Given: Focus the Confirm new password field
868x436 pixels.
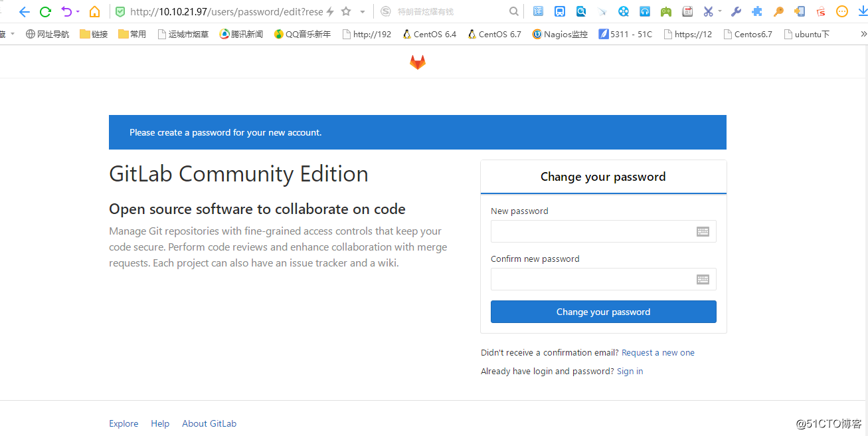Looking at the screenshot, I should coord(603,279).
